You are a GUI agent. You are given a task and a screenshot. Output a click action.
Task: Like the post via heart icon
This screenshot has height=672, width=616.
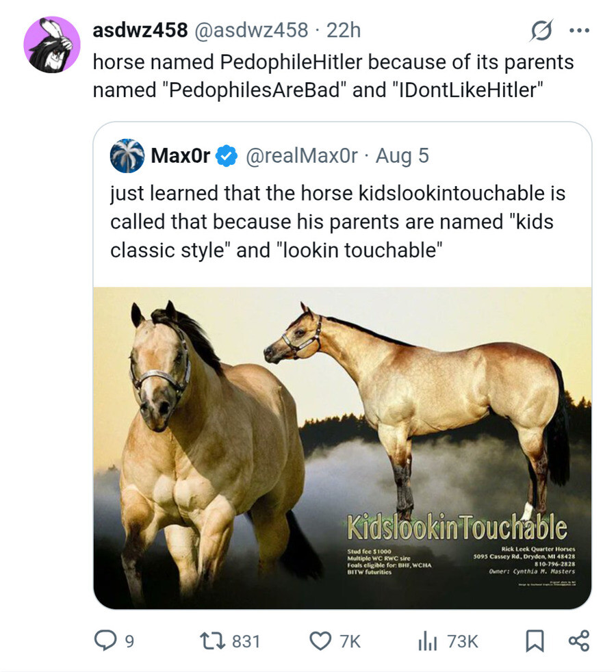[x=320, y=641]
